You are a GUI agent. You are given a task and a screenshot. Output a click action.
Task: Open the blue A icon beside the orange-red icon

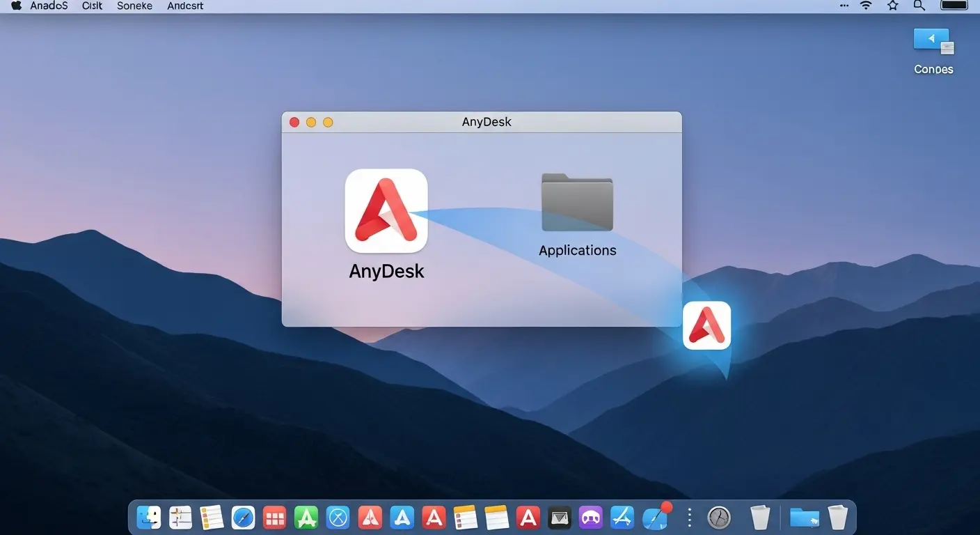tap(402, 518)
